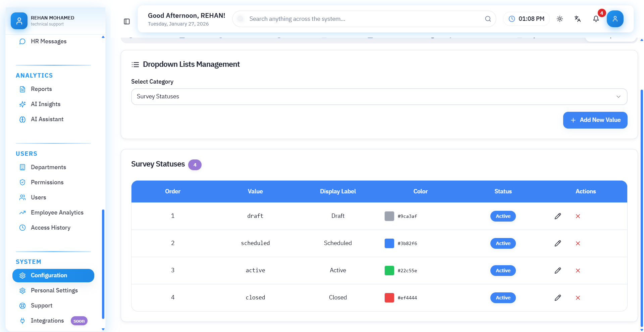Open Permissions in the sidebar

(x=47, y=182)
